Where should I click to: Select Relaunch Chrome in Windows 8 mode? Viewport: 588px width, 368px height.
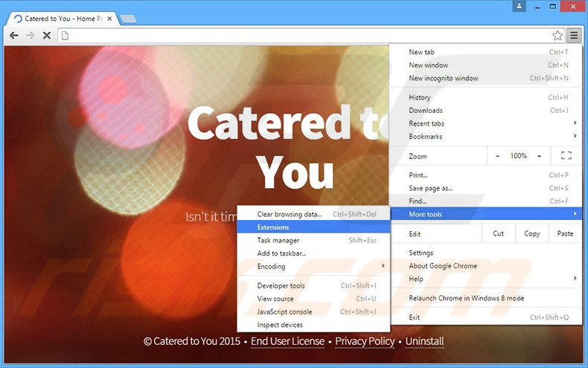486,298
